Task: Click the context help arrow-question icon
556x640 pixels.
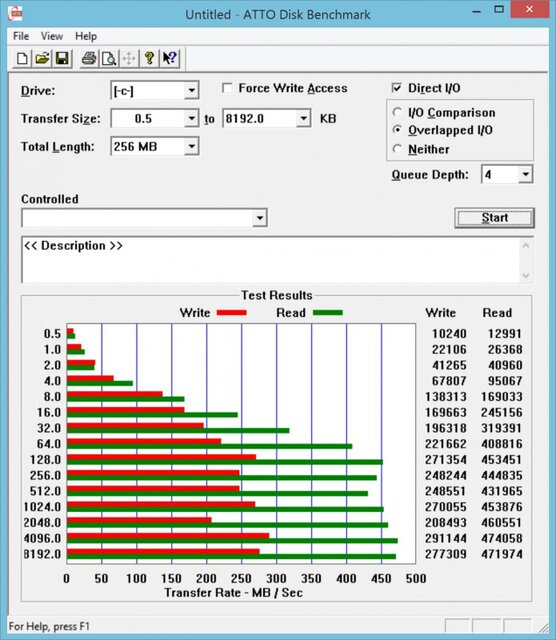Action: (x=169, y=58)
